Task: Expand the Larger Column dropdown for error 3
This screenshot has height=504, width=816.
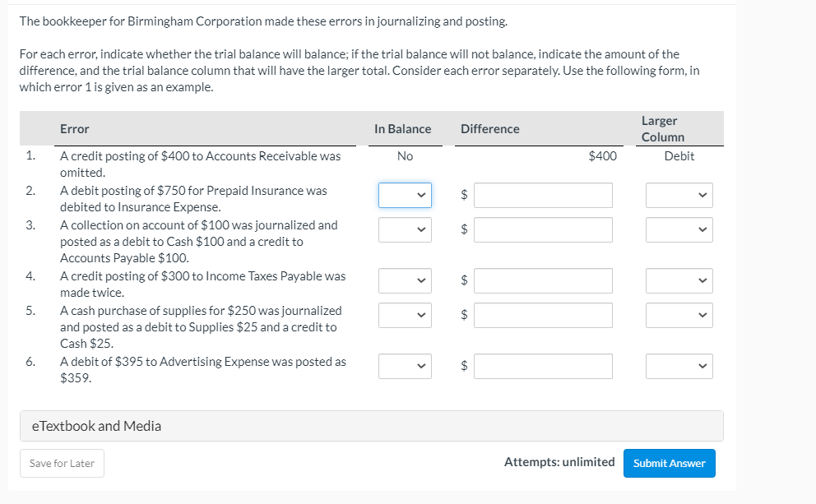Action: (x=679, y=229)
